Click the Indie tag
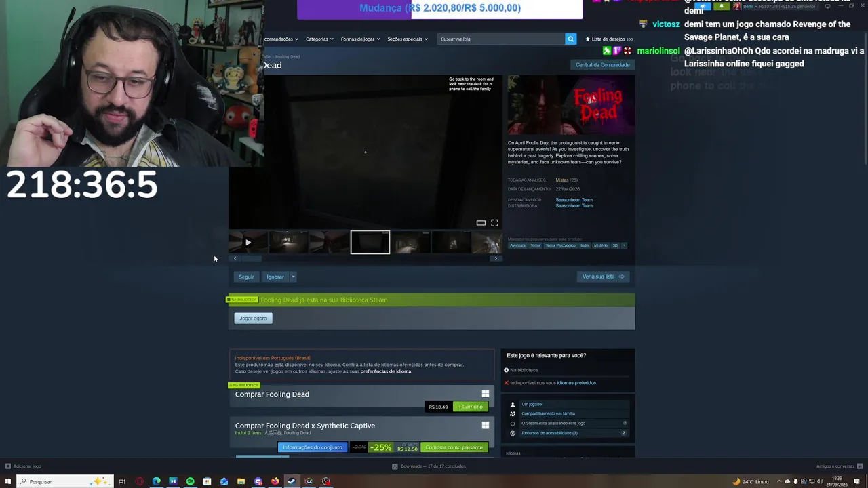Viewport: 868px width, 488px height. click(x=585, y=245)
